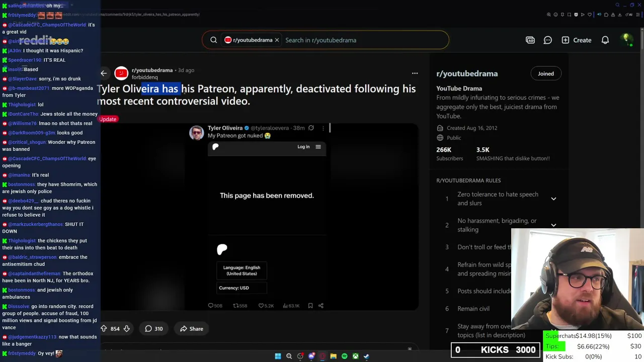Image resolution: width=644 pixels, height=362 pixels.
Task: Click the emoji face icon in address bar
Action: click(x=555, y=15)
